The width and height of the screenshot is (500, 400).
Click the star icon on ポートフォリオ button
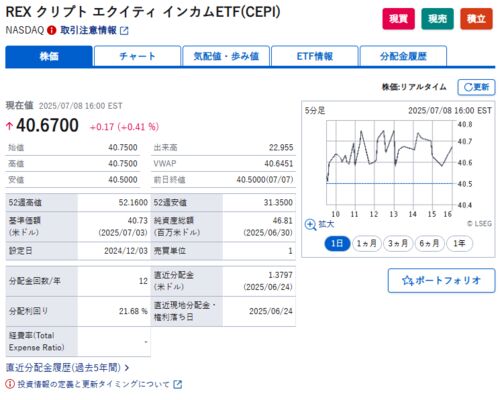tap(407, 281)
